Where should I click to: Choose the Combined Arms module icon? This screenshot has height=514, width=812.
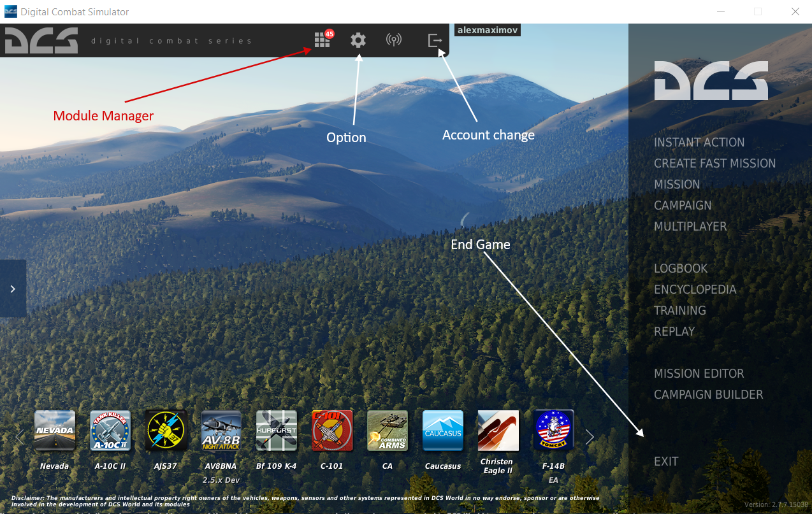click(388, 431)
